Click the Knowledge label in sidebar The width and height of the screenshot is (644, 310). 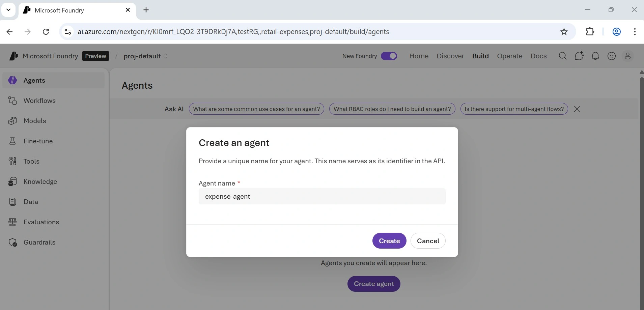pos(40,181)
